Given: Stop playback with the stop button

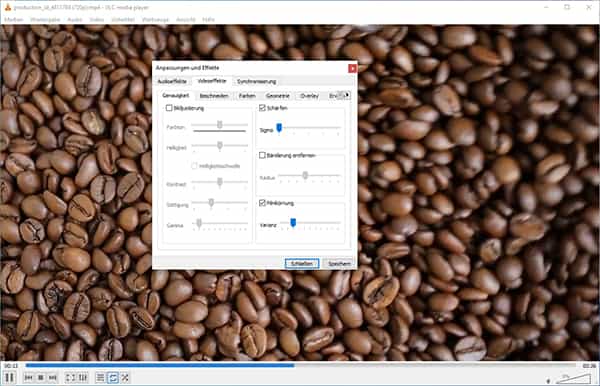Looking at the screenshot, I should pos(41,378).
